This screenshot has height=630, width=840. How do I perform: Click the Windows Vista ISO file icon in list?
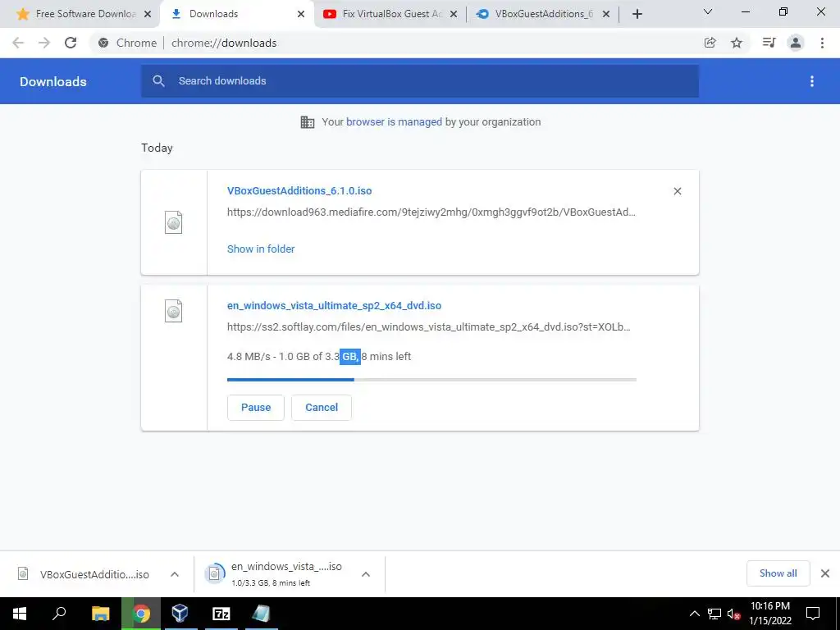point(174,311)
